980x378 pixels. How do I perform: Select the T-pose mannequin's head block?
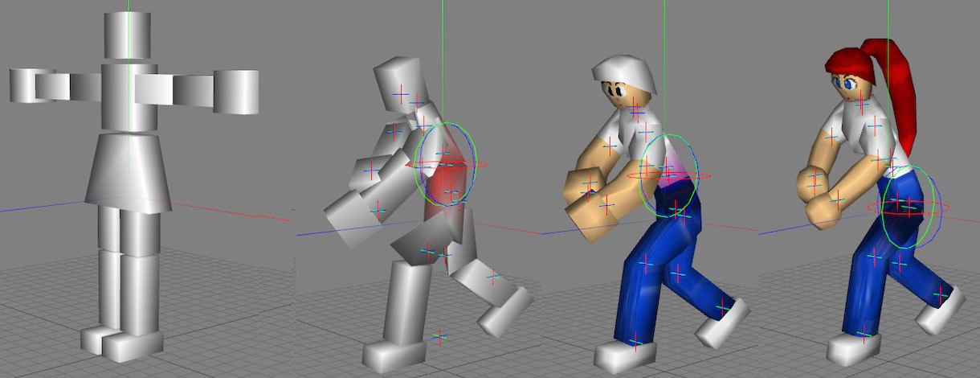[128, 35]
